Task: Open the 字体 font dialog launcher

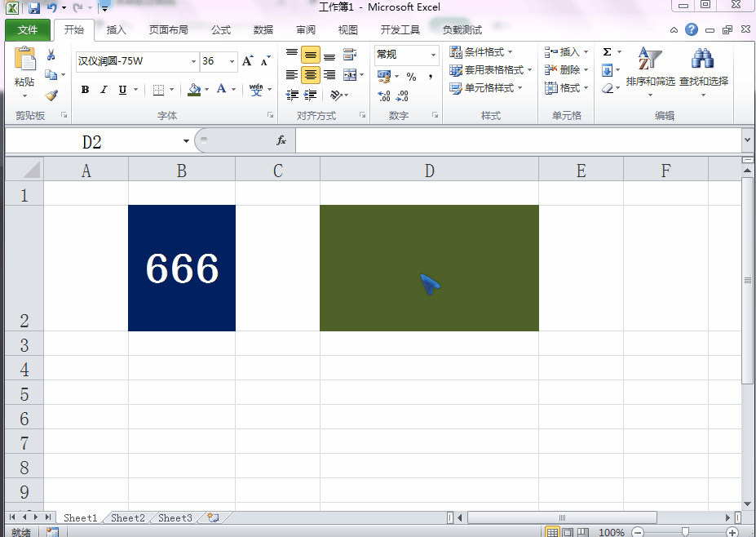Action: pos(270,115)
